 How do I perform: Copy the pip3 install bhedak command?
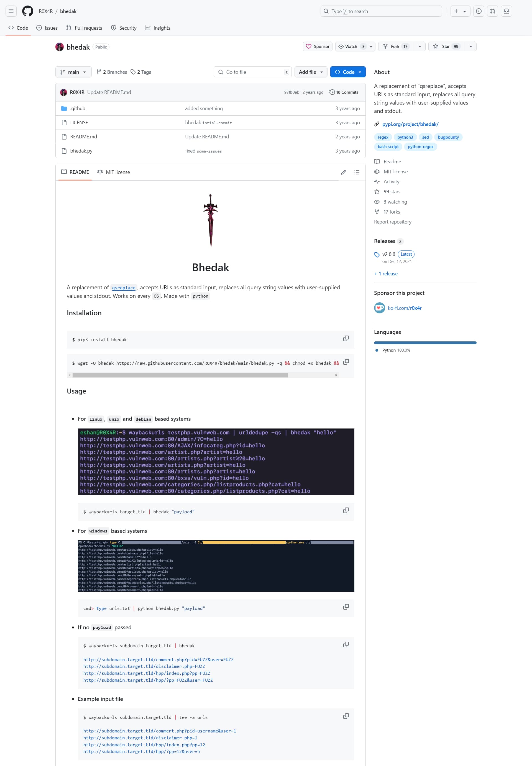point(346,338)
